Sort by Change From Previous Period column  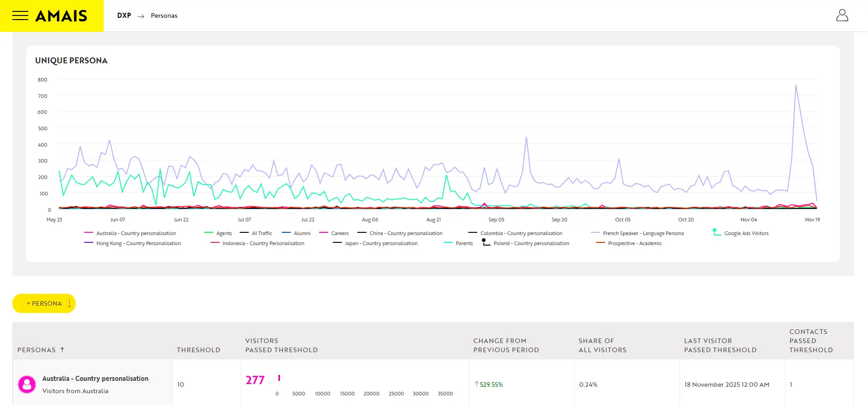point(506,345)
